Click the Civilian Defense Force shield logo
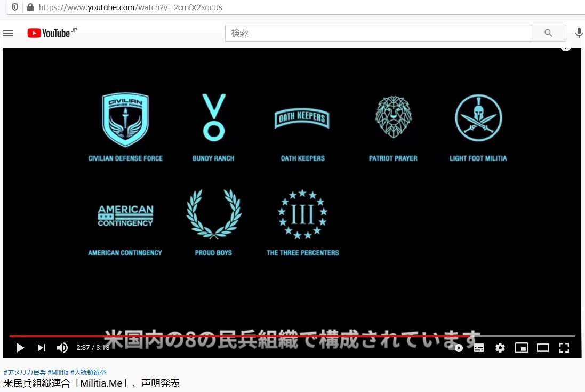Screen dimensions: 585x392 pyautogui.click(x=125, y=119)
